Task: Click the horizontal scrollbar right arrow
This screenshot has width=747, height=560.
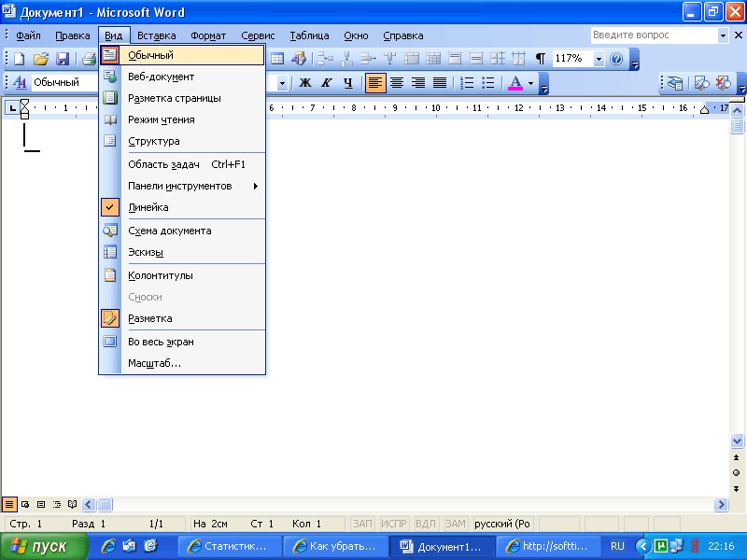Action: coord(721,504)
